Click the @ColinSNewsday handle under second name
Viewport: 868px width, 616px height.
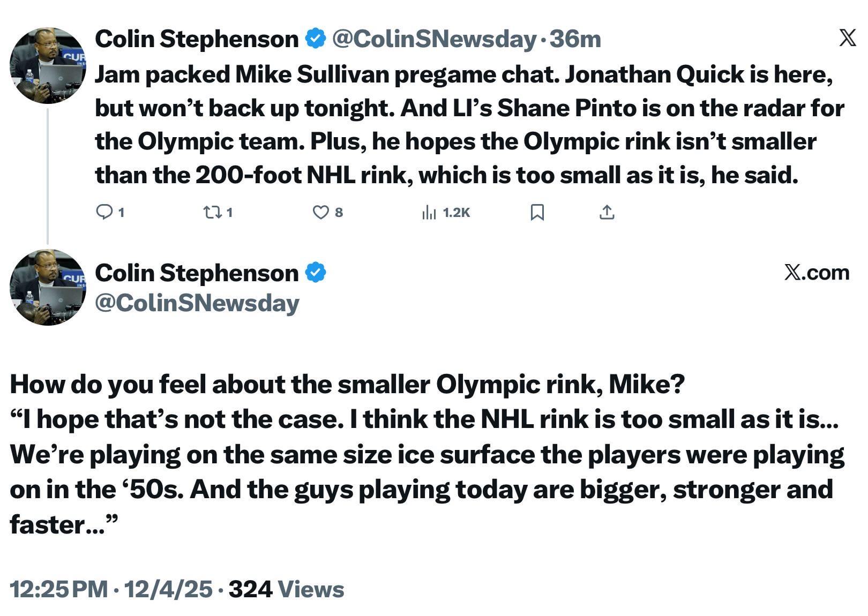pyautogui.click(x=197, y=303)
